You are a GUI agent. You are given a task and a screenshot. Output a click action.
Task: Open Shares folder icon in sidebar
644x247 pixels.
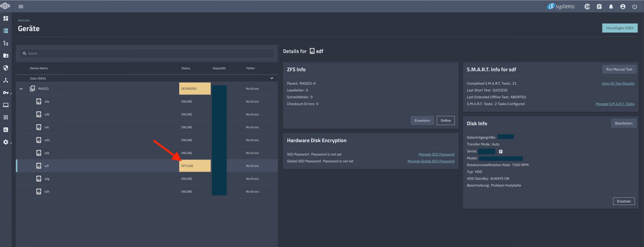point(6,55)
